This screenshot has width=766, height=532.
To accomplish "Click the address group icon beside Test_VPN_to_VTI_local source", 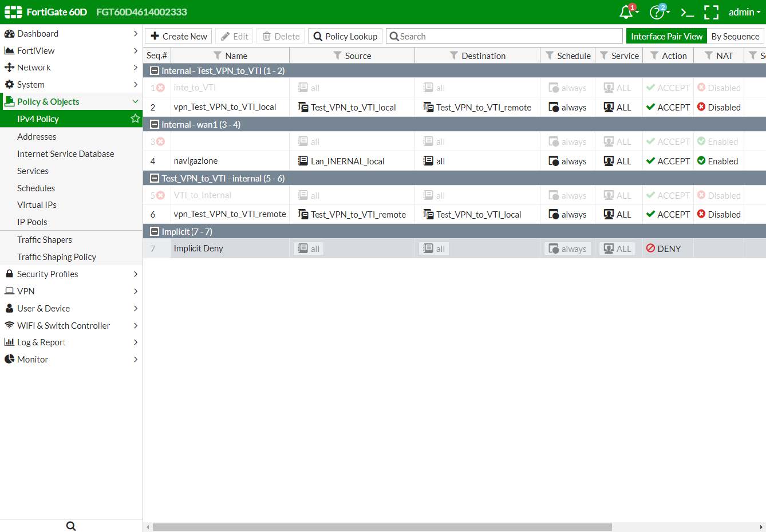I will pos(303,107).
